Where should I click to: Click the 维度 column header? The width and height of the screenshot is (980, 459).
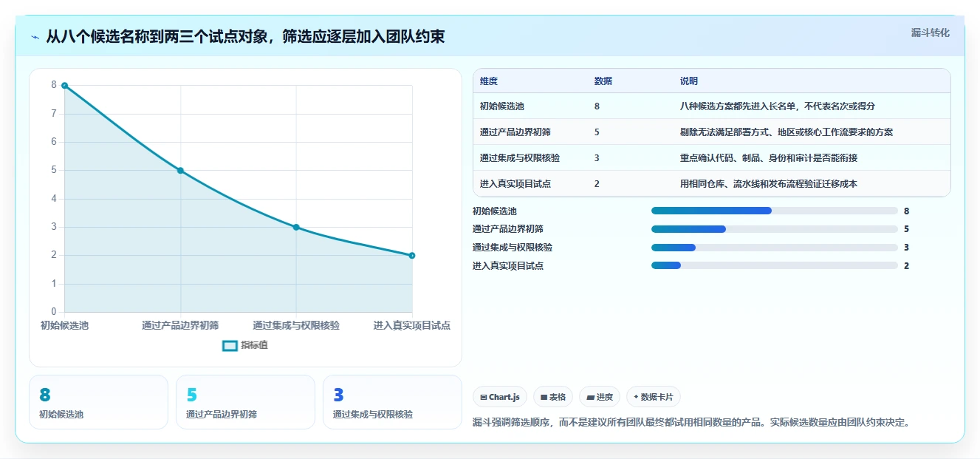[x=489, y=81]
